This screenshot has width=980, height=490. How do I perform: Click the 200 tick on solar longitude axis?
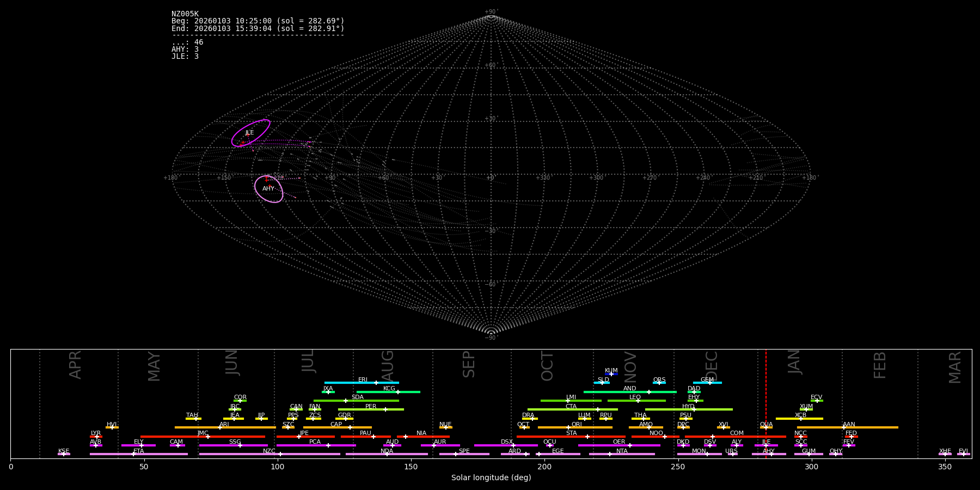pos(544,467)
